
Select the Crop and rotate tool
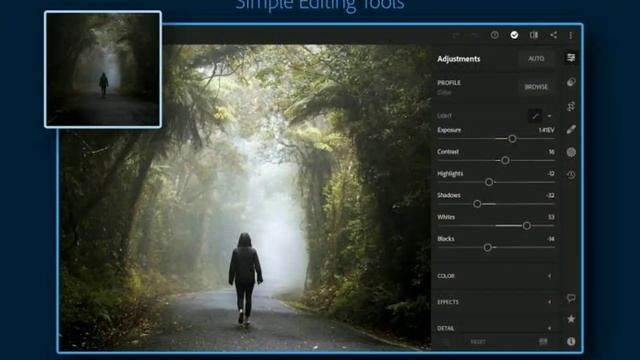(571, 107)
